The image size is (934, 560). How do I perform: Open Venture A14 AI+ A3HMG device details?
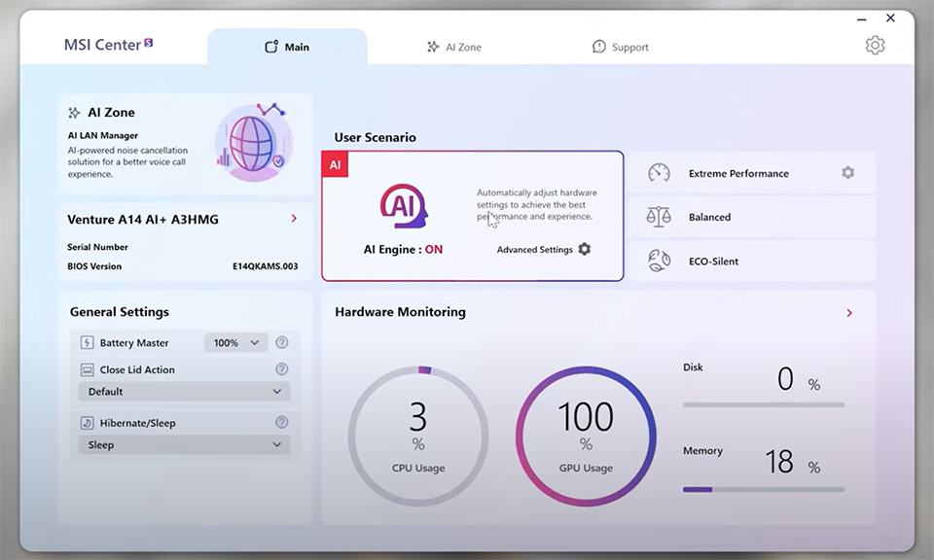coord(293,219)
